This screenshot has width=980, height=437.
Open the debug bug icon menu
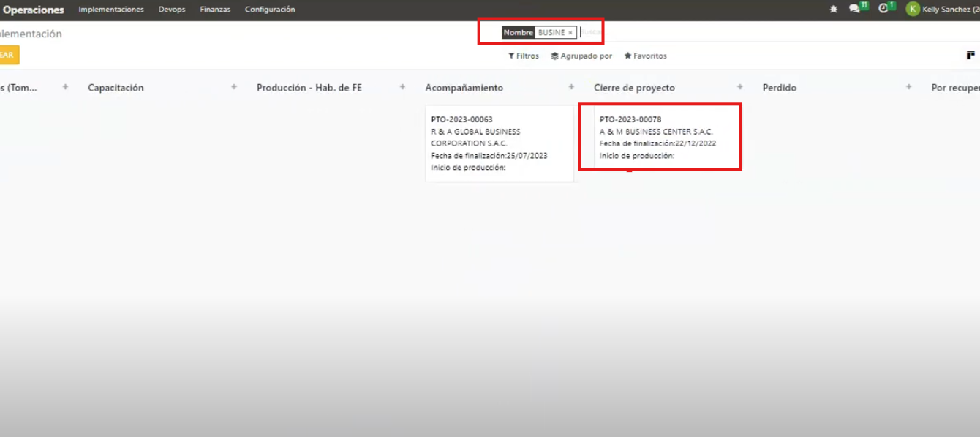(x=834, y=10)
